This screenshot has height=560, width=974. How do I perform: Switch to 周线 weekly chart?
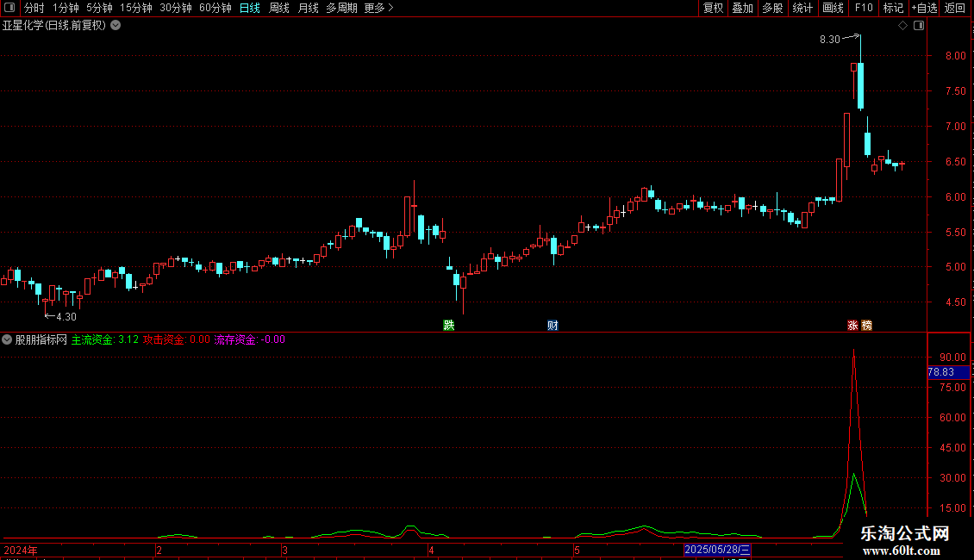coord(279,8)
